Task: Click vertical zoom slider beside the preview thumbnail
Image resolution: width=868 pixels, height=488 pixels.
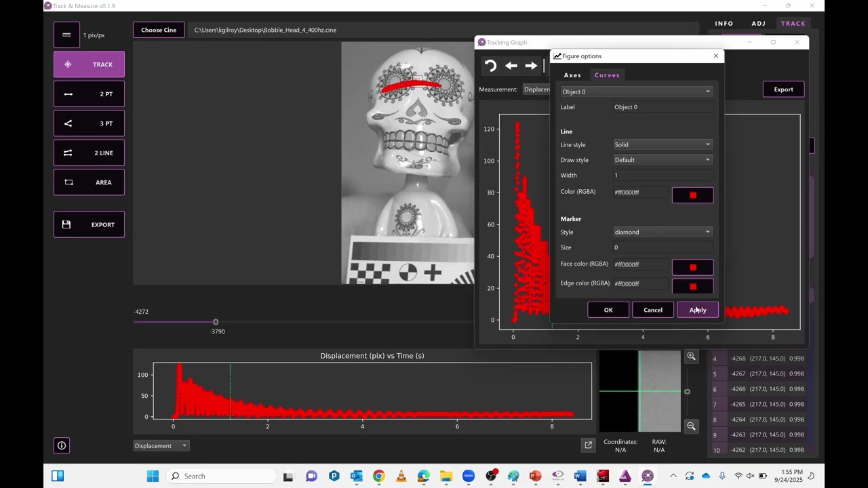Action: click(x=687, y=392)
